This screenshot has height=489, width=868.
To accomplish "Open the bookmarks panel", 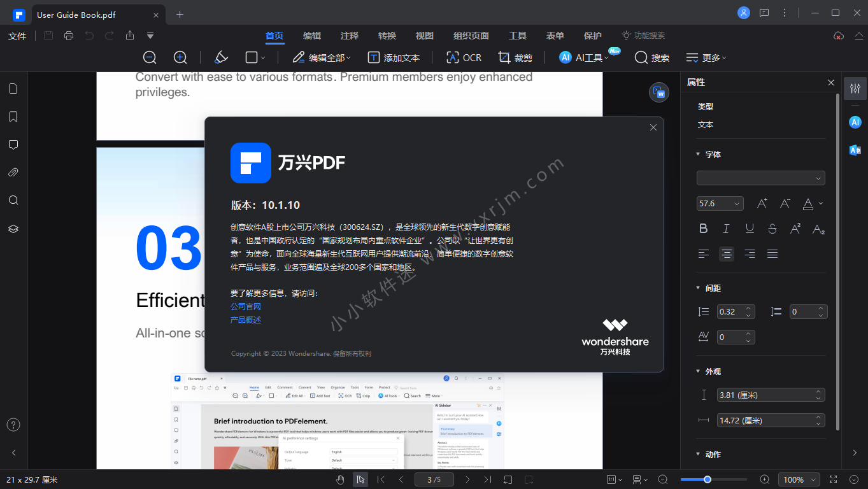I will 13,117.
